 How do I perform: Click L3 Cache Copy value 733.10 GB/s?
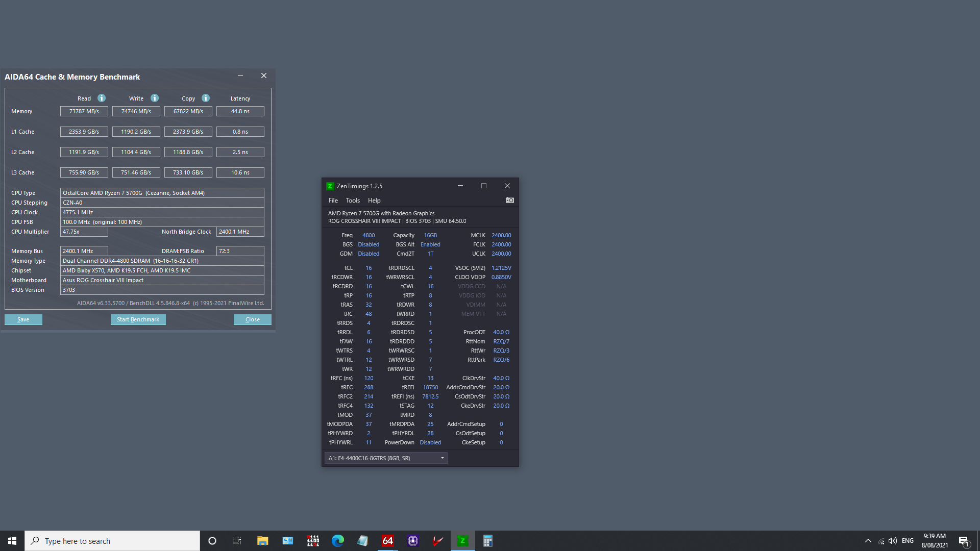click(188, 172)
